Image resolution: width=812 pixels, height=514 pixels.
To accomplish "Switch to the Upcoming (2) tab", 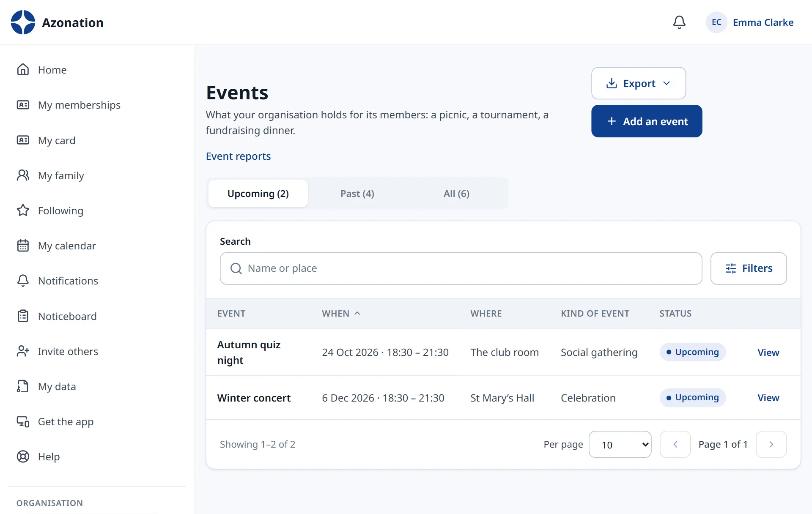I will coord(258,194).
